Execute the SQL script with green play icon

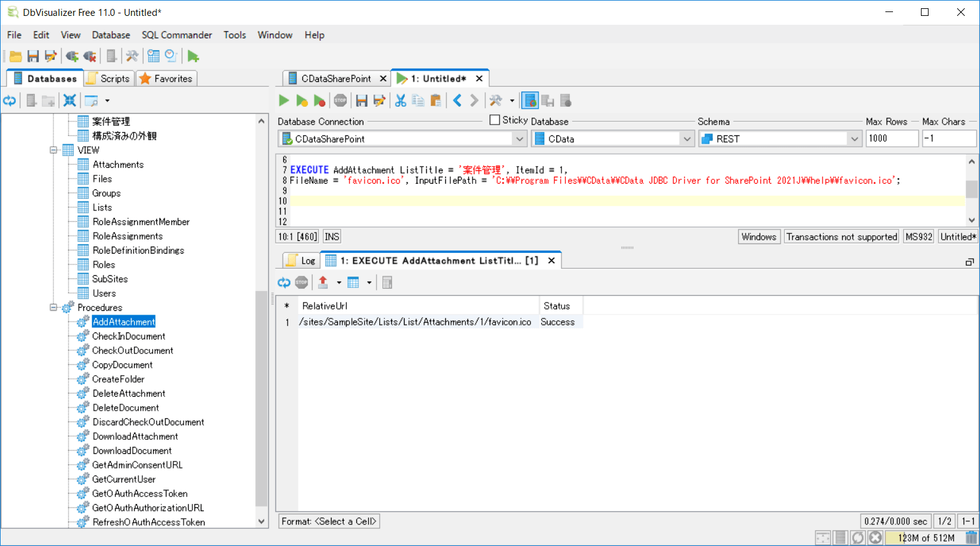pos(283,100)
